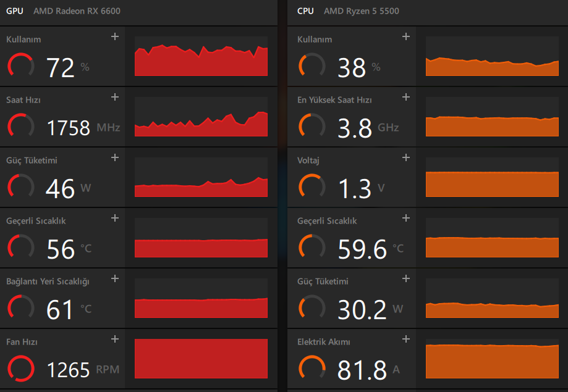Viewport: 568px width, 392px height.
Task: Click plus icon on GPU Geçerli Sıcaklık
Action: tap(114, 218)
